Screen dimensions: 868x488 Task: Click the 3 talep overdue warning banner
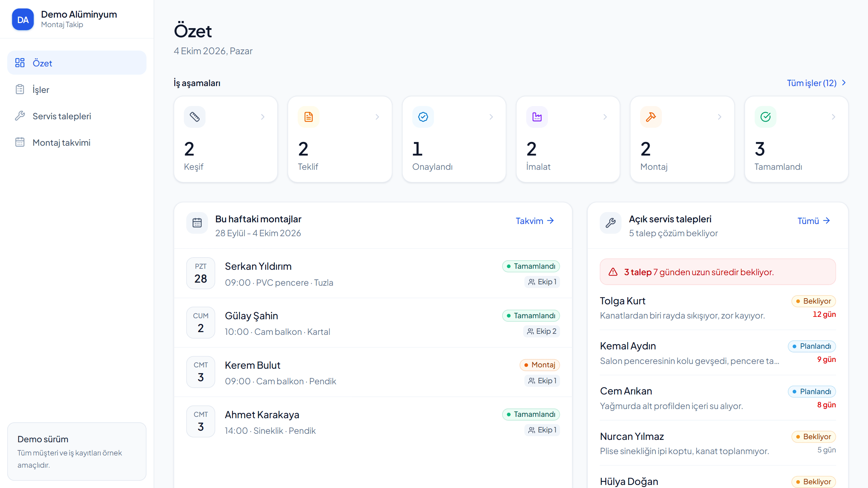pyautogui.click(x=718, y=272)
